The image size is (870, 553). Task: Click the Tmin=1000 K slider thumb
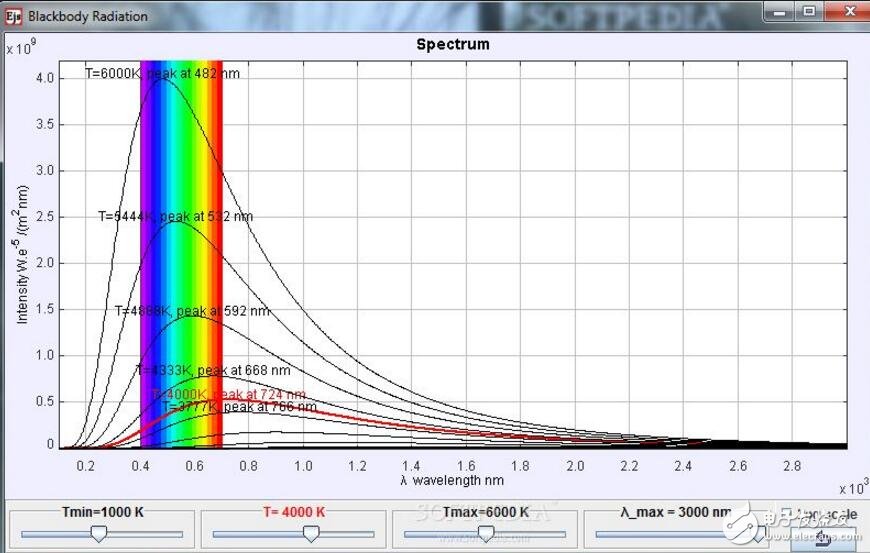[x=98, y=535]
